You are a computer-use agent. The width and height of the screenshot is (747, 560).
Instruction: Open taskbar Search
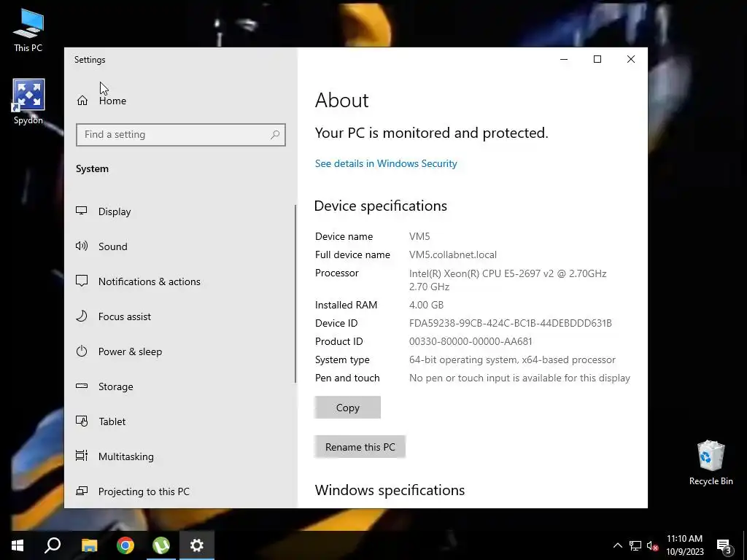[x=53, y=545]
